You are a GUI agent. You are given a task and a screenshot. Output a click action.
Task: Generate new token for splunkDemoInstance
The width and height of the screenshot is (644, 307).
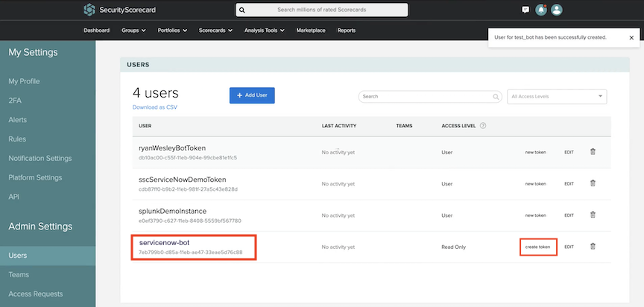(x=536, y=215)
